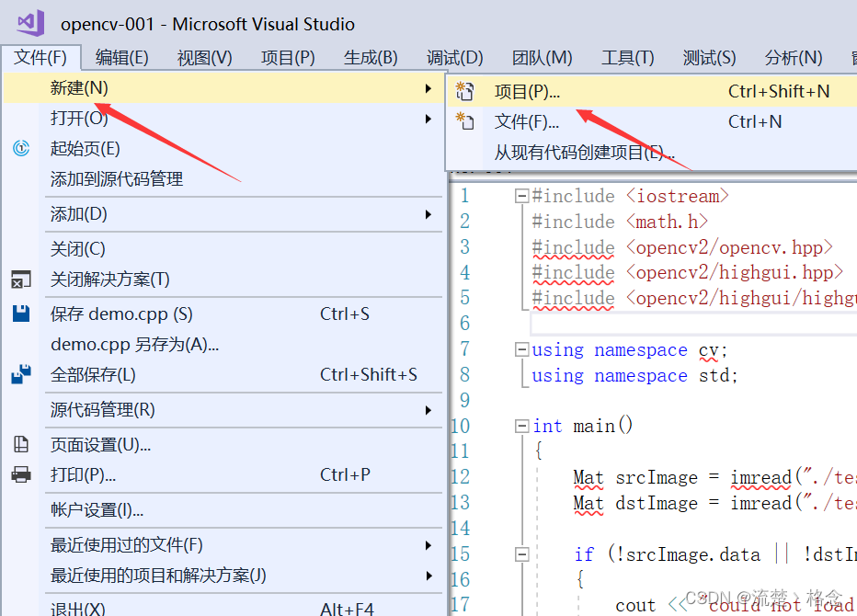Viewport: 857px width, 616px height.
Task: Click the print icon
Action: 21,475
